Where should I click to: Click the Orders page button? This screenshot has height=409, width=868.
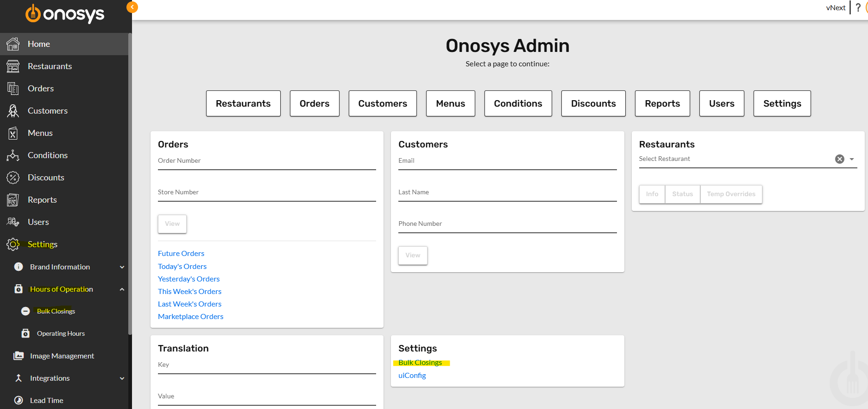(314, 103)
